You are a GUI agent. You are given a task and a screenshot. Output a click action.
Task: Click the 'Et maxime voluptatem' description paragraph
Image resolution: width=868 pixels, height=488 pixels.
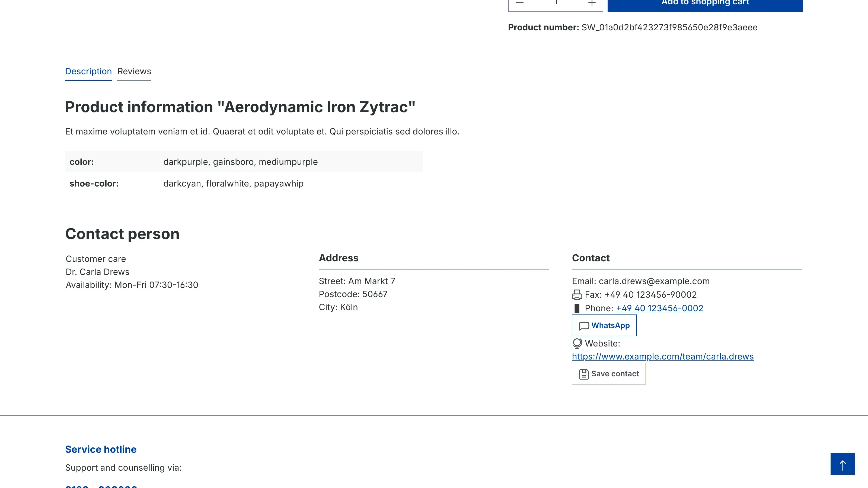click(262, 132)
